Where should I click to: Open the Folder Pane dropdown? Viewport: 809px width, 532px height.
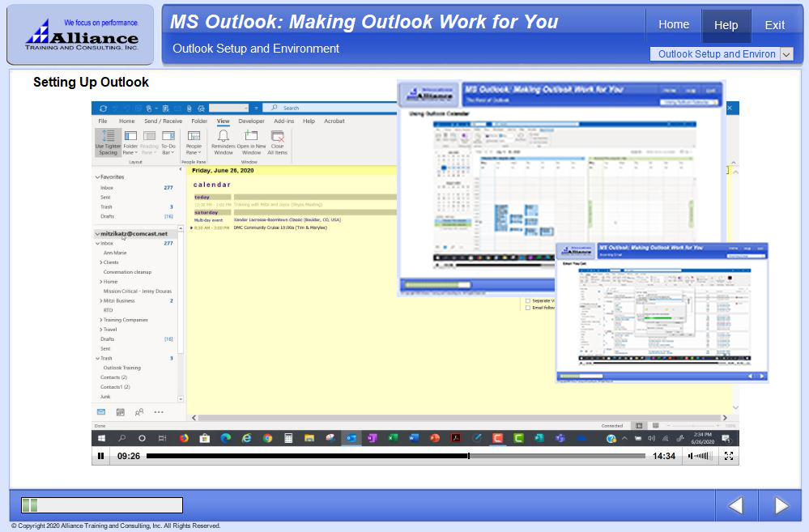point(130,142)
